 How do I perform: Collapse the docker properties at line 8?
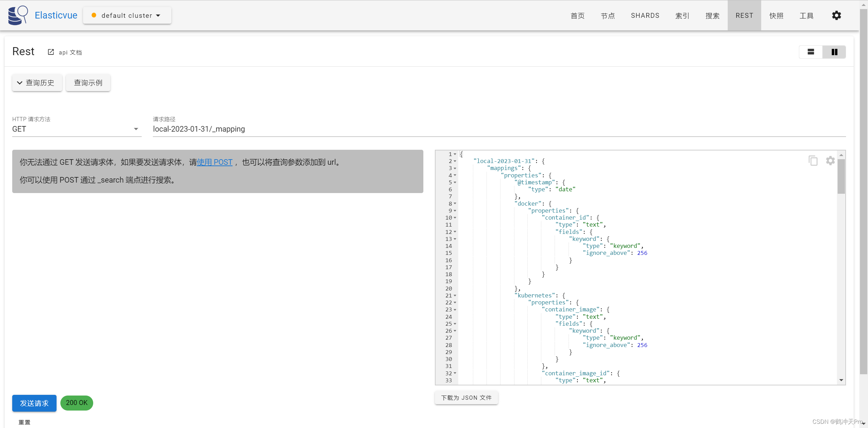(x=455, y=204)
